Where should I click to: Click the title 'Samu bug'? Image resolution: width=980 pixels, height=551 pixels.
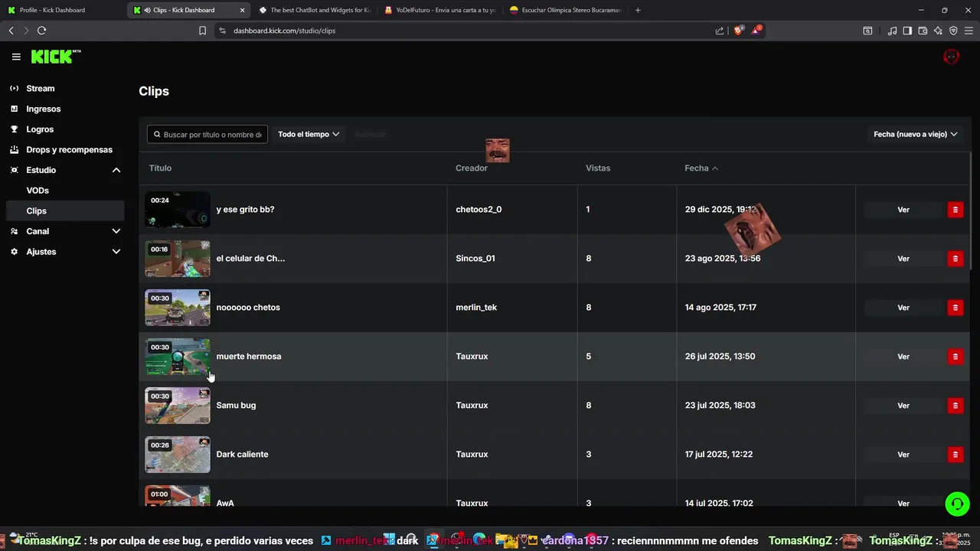pos(236,406)
